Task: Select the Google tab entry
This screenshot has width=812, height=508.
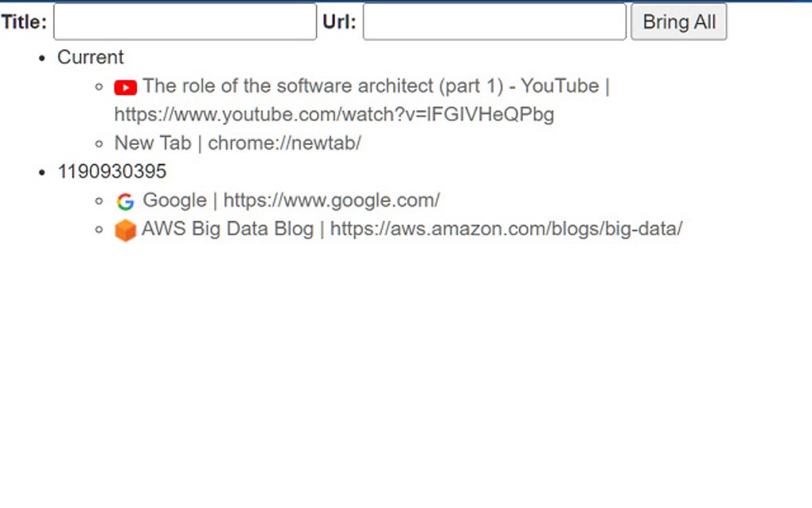Action: [x=291, y=201]
